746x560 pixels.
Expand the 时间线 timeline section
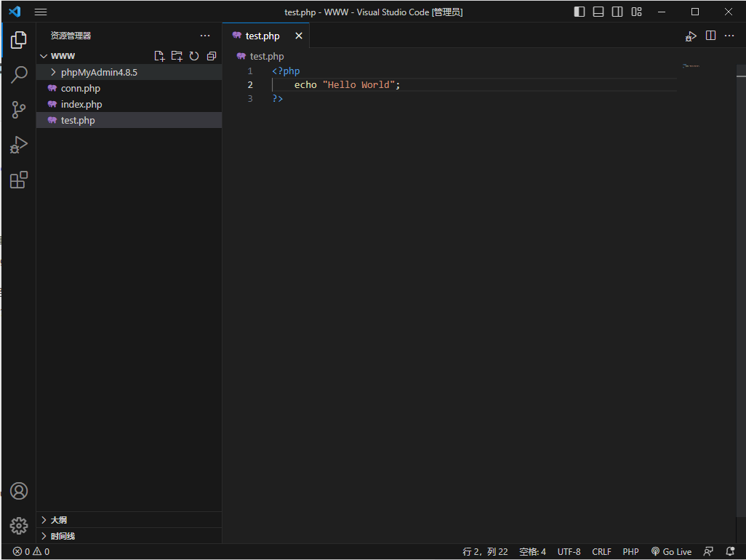[x=129, y=536]
